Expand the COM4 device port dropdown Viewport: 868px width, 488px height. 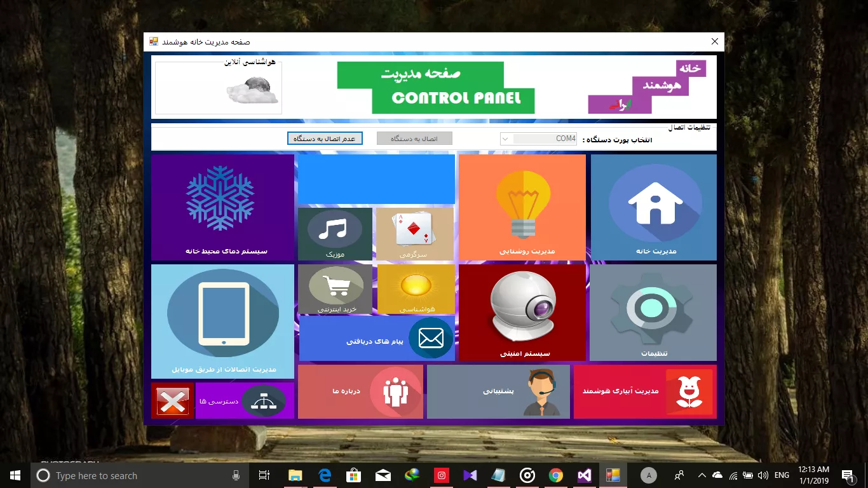coord(506,139)
